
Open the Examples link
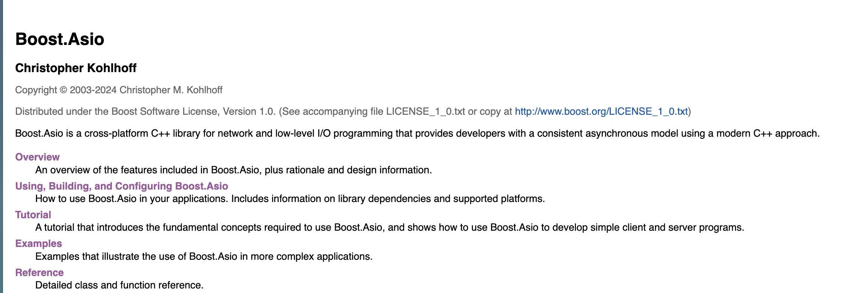coord(39,244)
